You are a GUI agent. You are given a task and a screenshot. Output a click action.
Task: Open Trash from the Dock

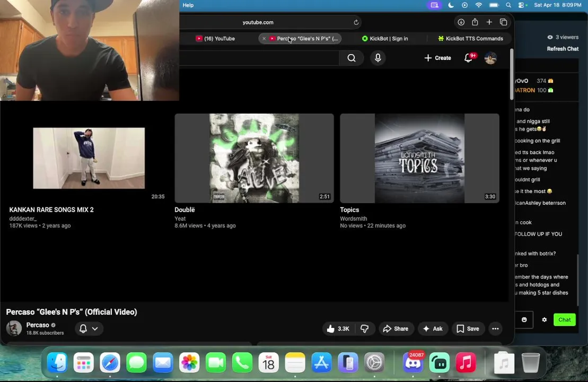click(x=531, y=362)
